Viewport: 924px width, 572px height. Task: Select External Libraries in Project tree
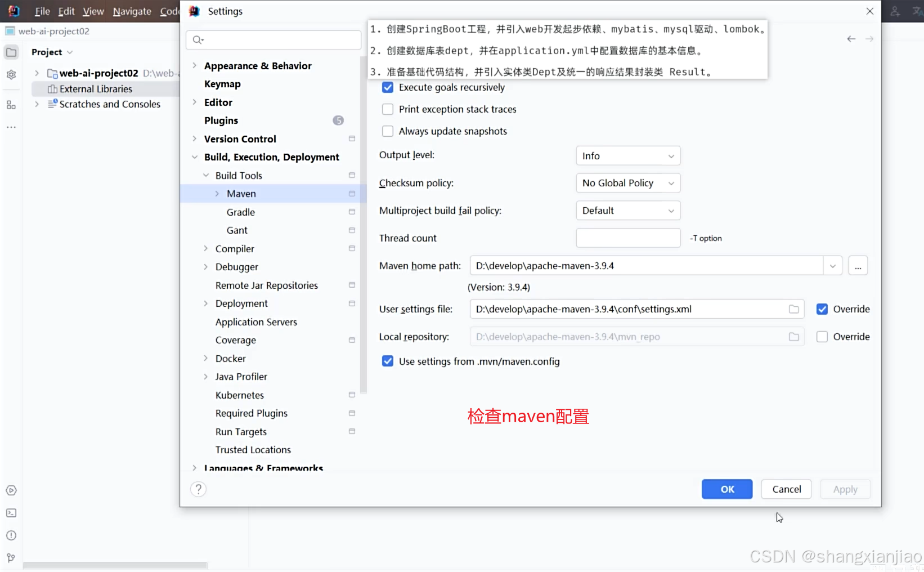96,89
